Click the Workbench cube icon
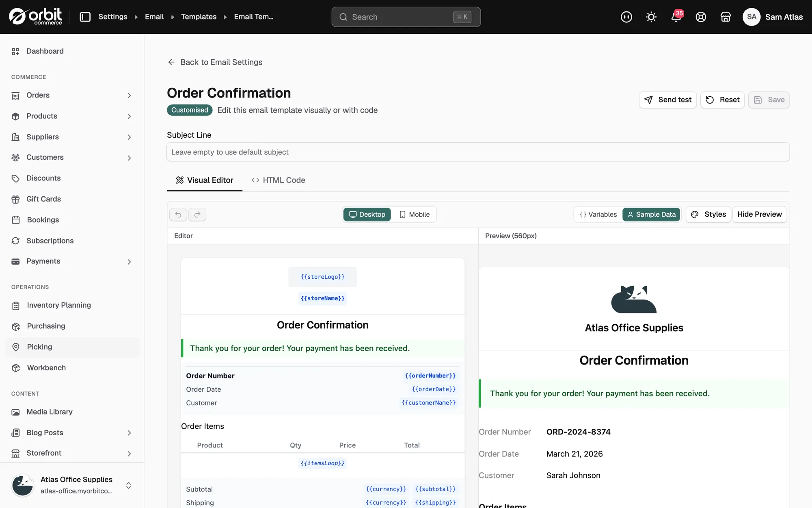This screenshot has width=812, height=508. point(15,368)
